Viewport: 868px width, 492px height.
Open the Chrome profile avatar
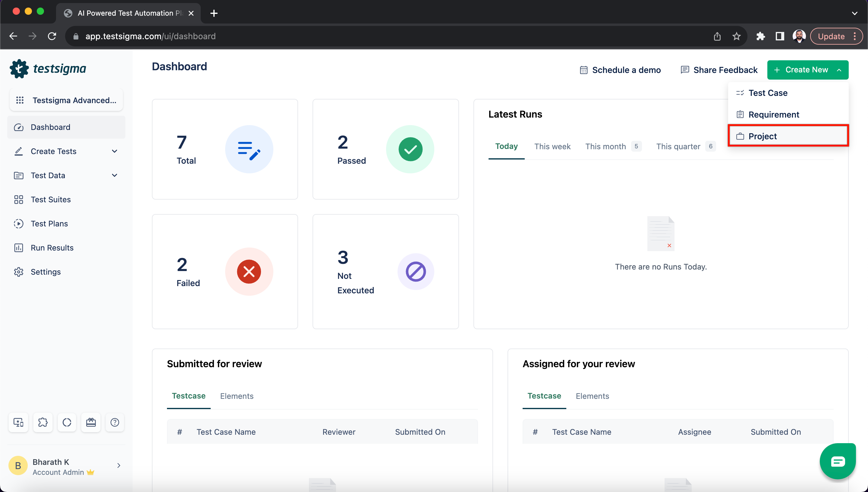pyautogui.click(x=799, y=36)
